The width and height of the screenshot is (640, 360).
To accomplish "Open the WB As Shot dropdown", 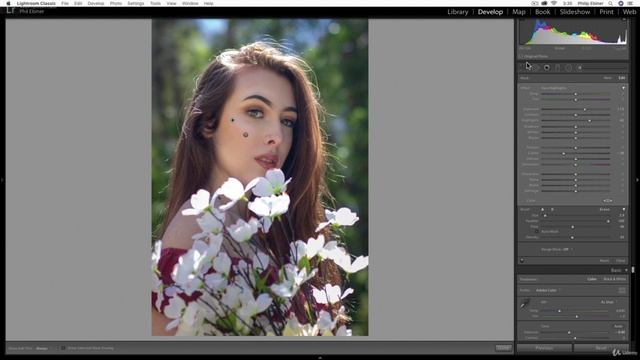I will coord(608,302).
